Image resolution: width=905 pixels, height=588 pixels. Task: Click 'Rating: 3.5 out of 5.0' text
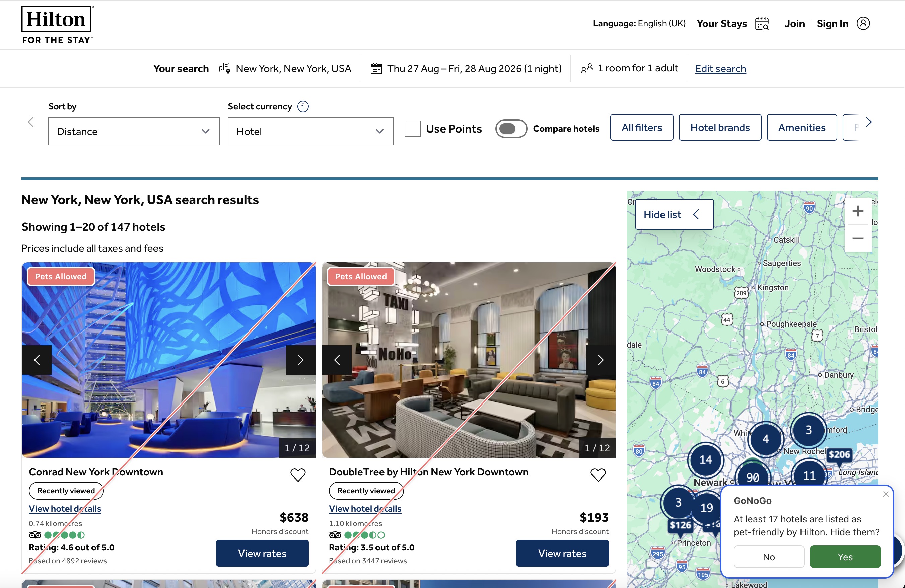371,547
